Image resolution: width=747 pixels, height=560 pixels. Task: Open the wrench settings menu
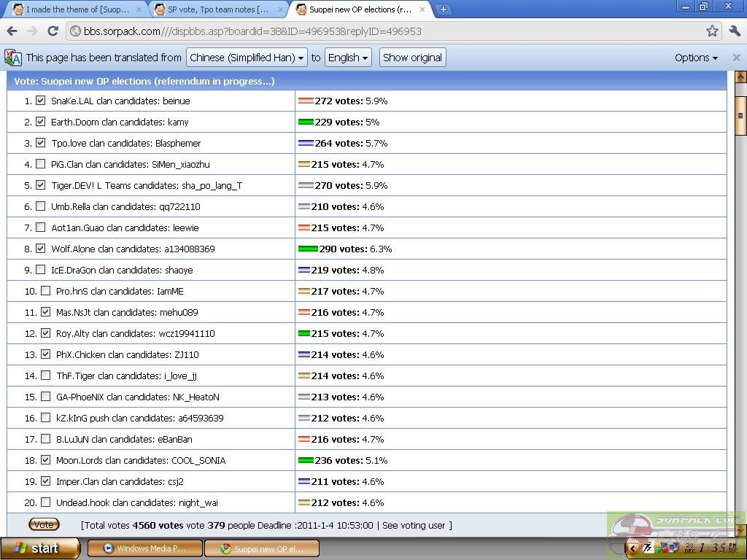click(x=734, y=31)
